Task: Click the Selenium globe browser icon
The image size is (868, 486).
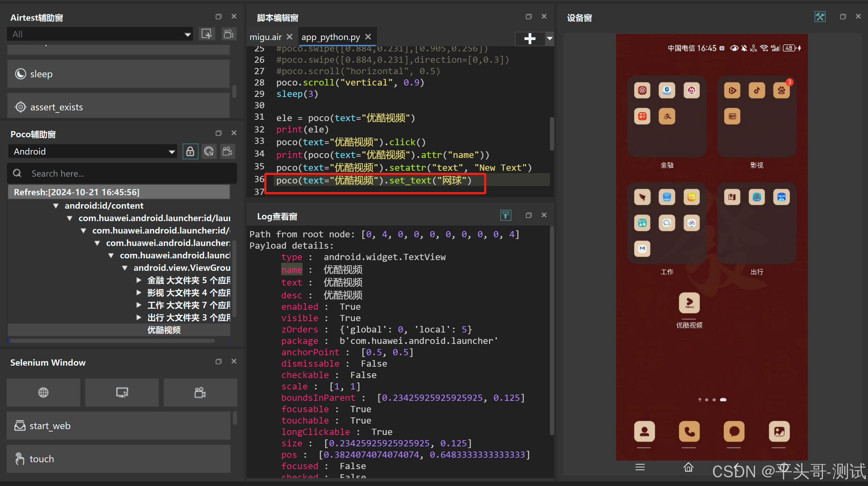Action: click(x=43, y=392)
